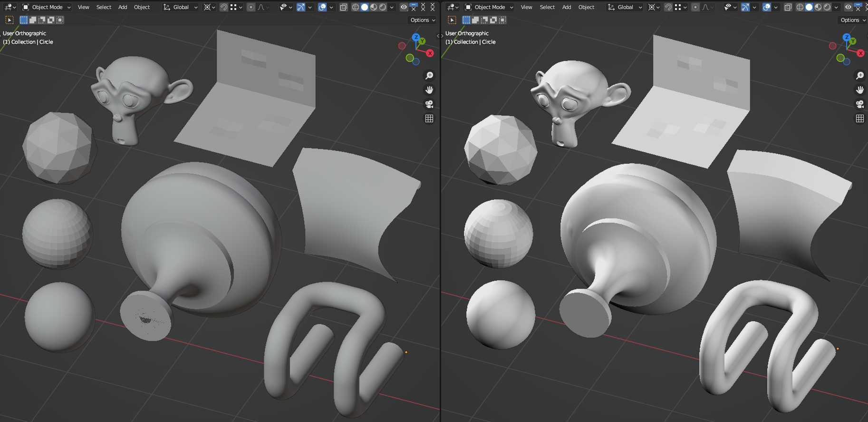Click Options button in right viewport
This screenshot has width=868, height=422.
coord(853,20)
